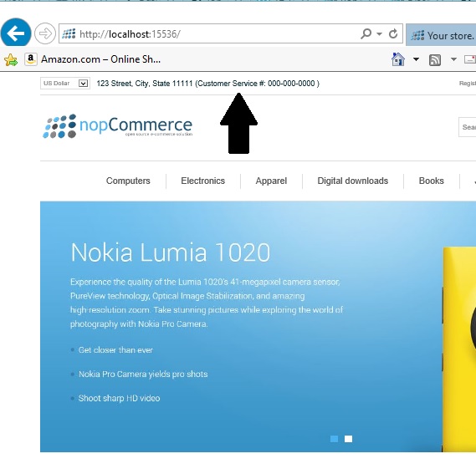Click the forward navigation arrow button
This screenshot has width=476, height=469.
tap(45, 33)
